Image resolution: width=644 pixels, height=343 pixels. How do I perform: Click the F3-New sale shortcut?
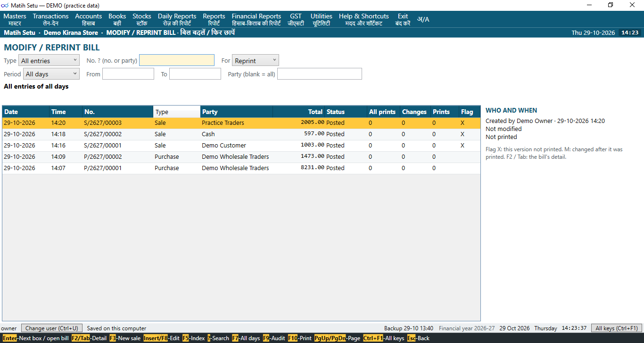(x=125, y=338)
